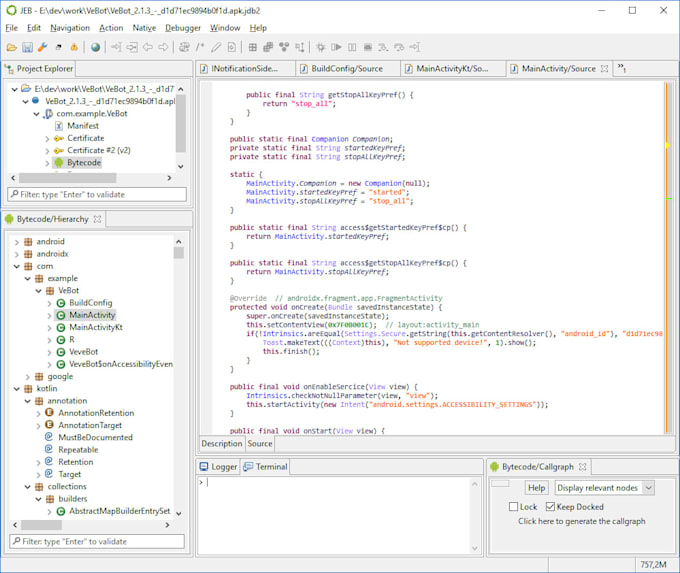This screenshot has width=680, height=573.
Task: Click the 757,2M memory status indicator
Action: pyautogui.click(x=653, y=564)
